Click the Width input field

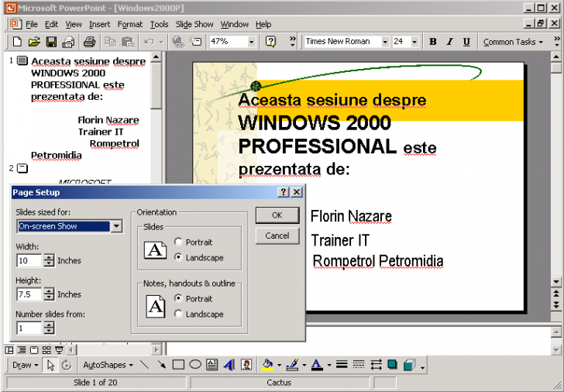click(x=29, y=260)
